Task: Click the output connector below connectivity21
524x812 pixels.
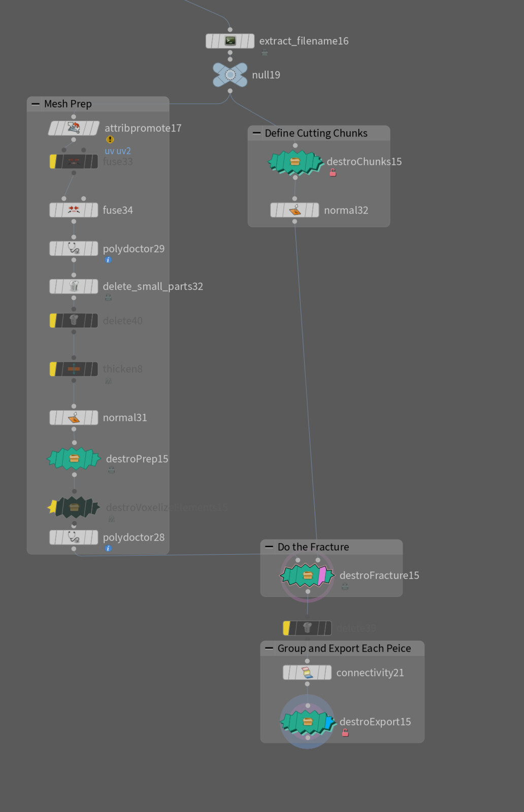Action: (307, 684)
